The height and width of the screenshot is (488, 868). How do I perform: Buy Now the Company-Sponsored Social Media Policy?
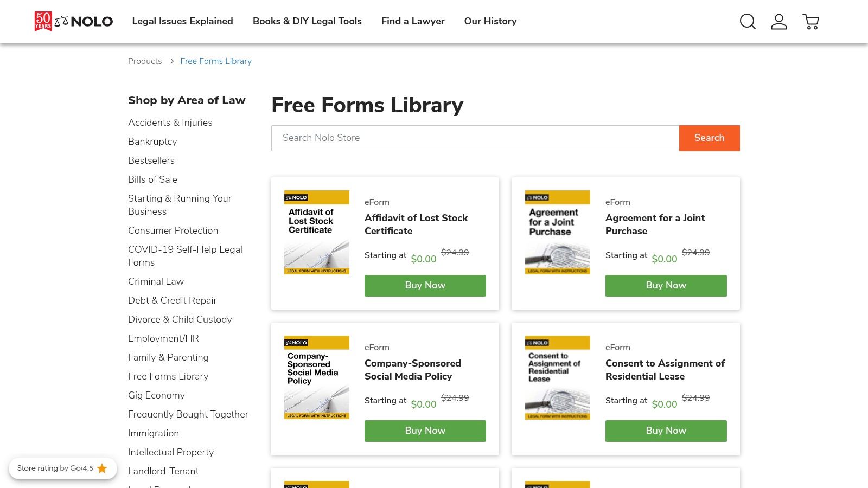point(425,431)
